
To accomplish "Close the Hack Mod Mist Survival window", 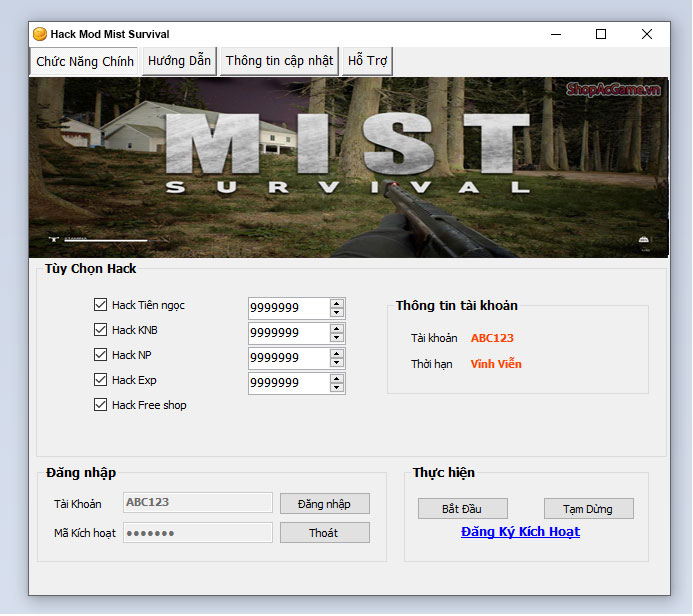I will (647, 34).
